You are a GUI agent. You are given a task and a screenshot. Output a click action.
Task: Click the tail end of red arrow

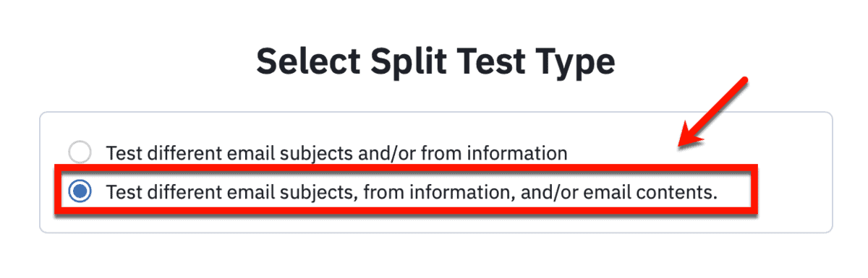(741, 82)
